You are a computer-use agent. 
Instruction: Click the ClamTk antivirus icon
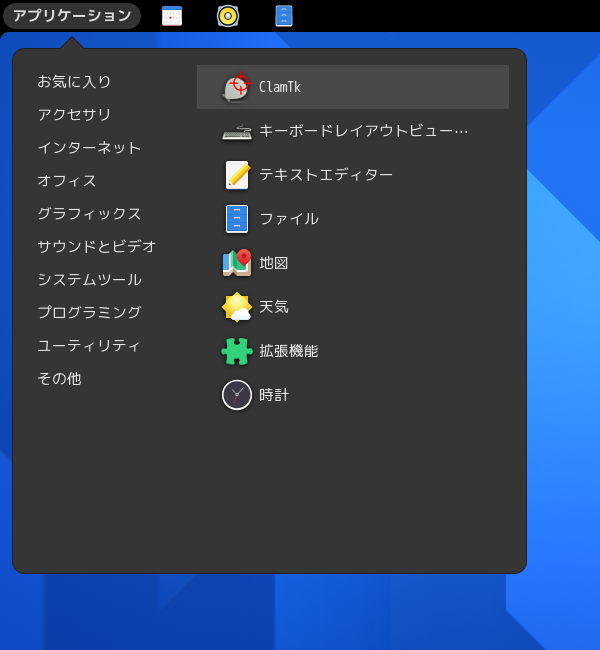[237, 87]
